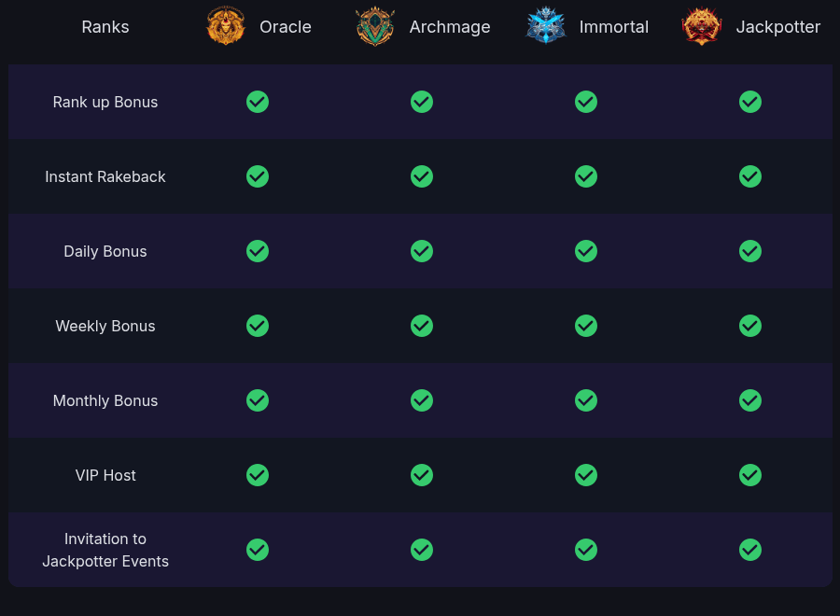
Task: Click Jackpotter's Rank up Bonus checkmark
Action: pyautogui.click(x=750, y=102)
